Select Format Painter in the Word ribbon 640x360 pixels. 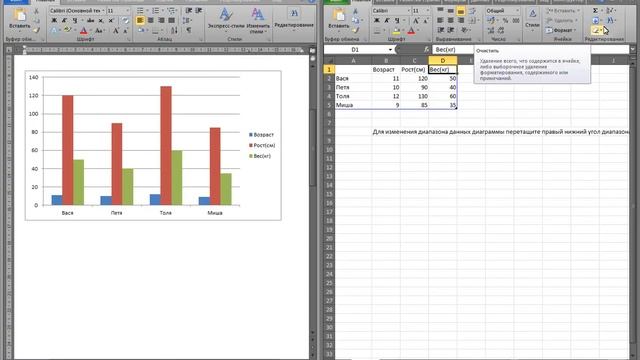[36, 30]
